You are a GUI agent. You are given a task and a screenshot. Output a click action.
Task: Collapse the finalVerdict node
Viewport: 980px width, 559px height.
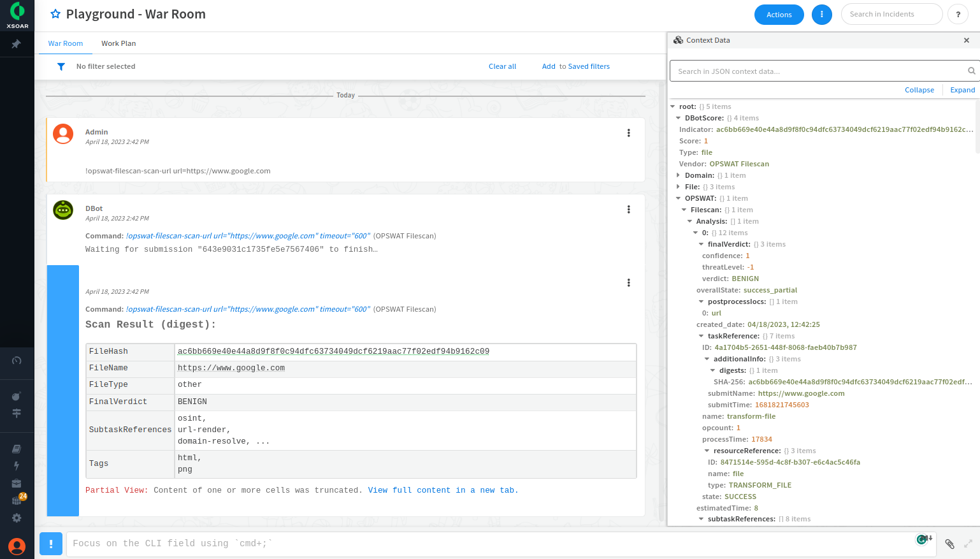(x=702, y=244)
